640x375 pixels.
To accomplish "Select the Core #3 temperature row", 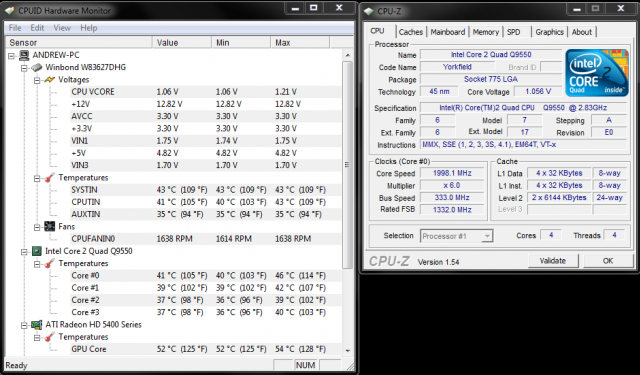I will (205, 312).
